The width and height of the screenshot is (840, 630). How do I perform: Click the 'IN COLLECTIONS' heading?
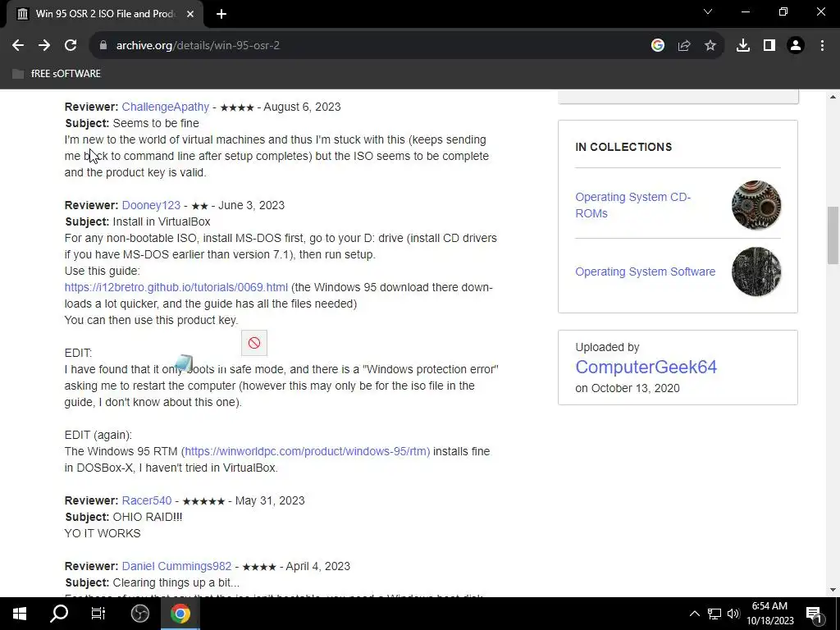click(623, 147)
